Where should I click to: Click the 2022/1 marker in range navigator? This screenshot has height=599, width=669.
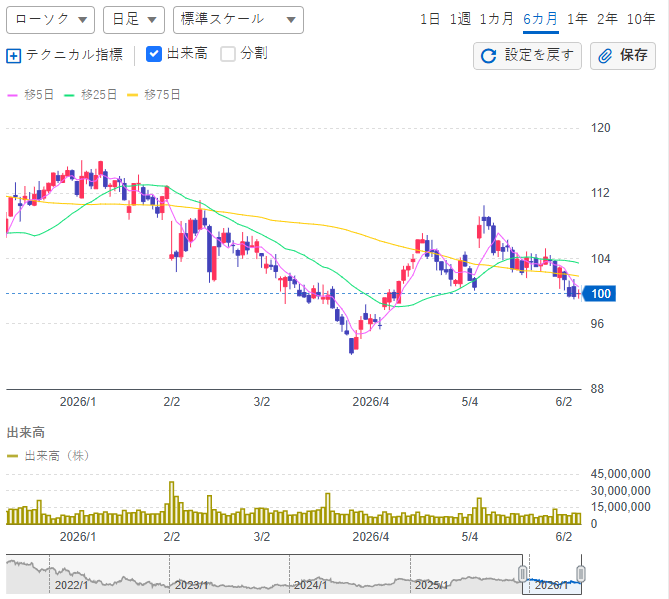point(72,585)
